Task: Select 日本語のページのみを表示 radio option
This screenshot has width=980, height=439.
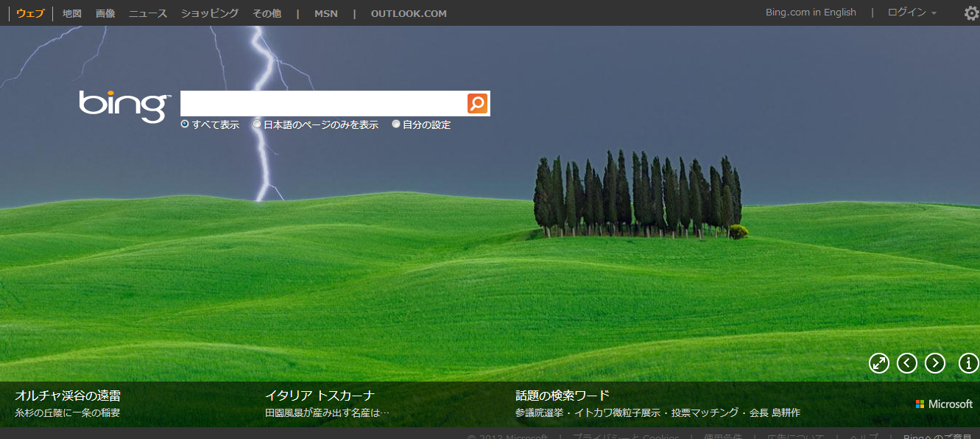Action: 257,124
